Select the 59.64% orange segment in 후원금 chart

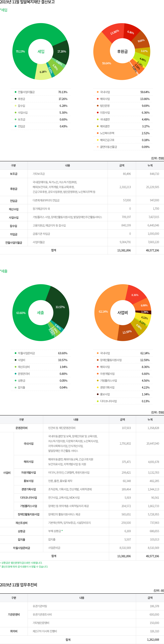(x=106, y=63)
